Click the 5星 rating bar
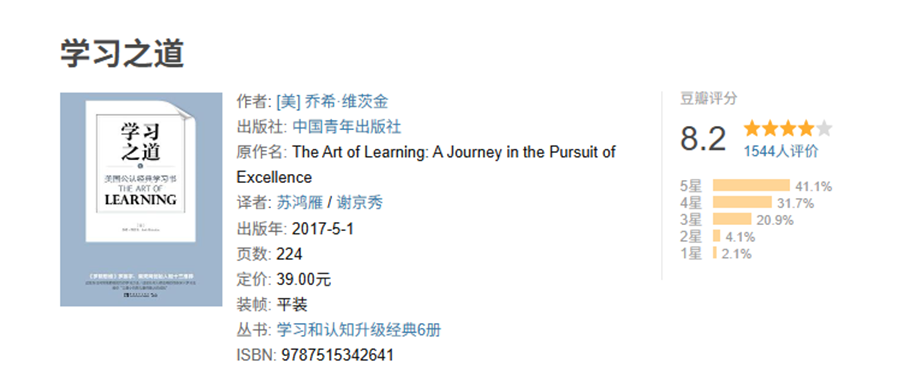Image resolution: width=921 pixels, height=381 pixels. [x=751, y=186]
